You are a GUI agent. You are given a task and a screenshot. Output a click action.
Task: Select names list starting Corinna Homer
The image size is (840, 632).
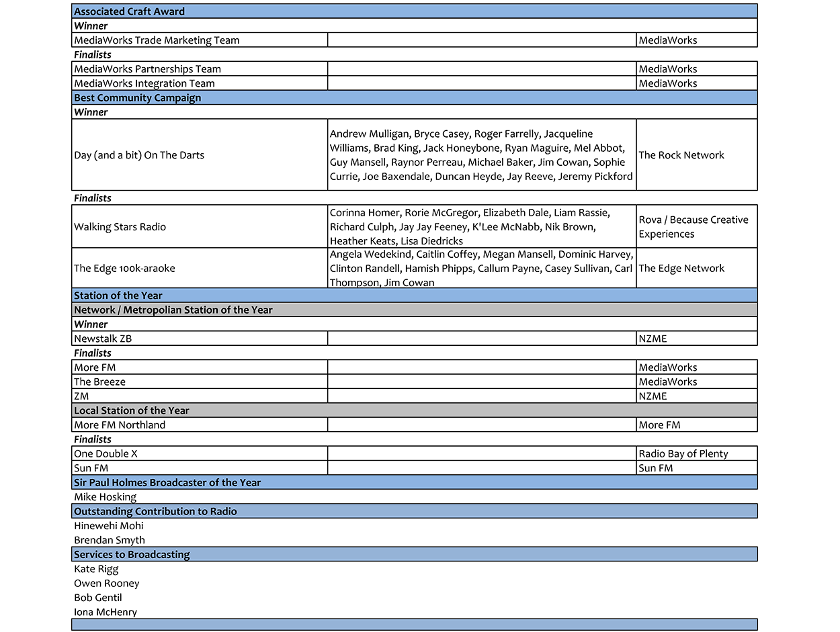(482, 227)
